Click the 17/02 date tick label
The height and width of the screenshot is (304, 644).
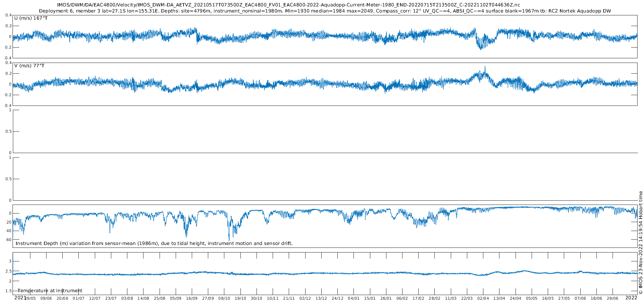point(418,298)
